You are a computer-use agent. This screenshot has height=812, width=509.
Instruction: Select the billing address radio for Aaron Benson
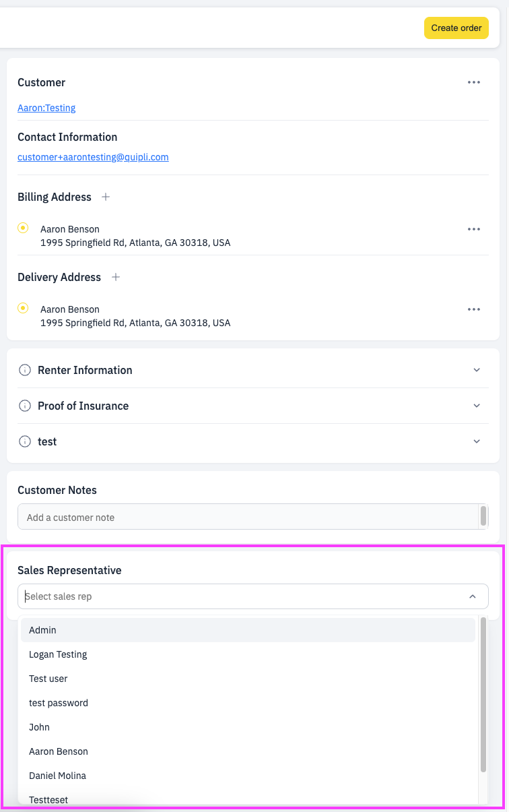[x=23, y=228]
